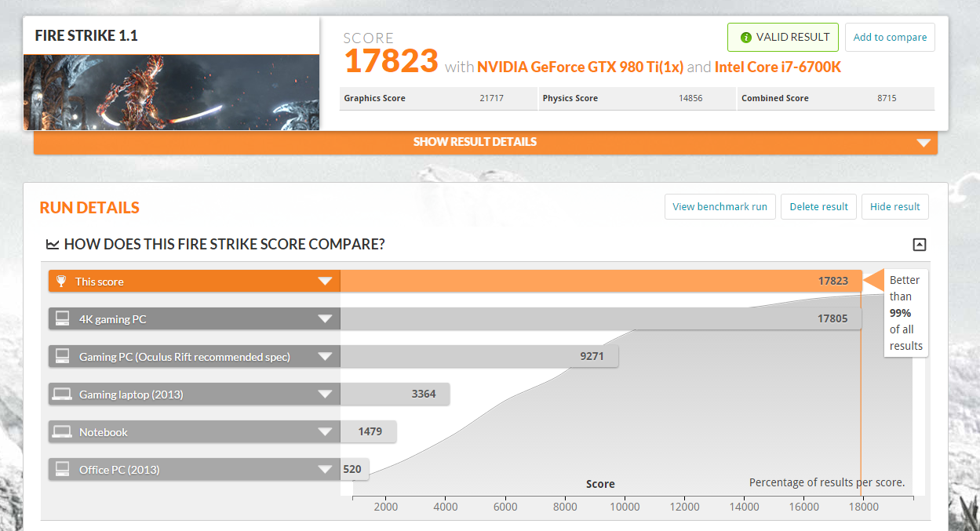
Task: Expand the 4K gaming PC dropdown arrow
Action: [325, 319]
